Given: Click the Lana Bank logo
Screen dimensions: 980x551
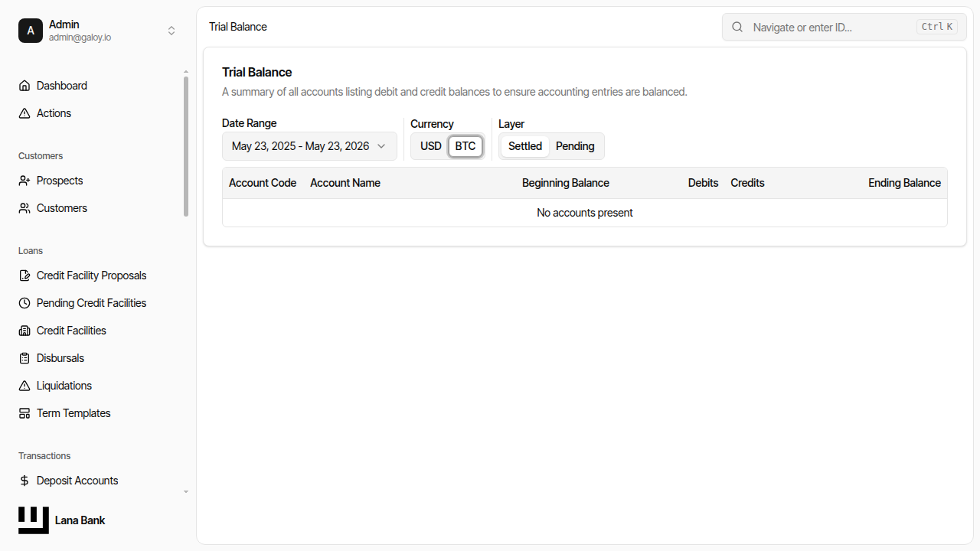Looking at the screenshot, I should click(x=34, y=520).
